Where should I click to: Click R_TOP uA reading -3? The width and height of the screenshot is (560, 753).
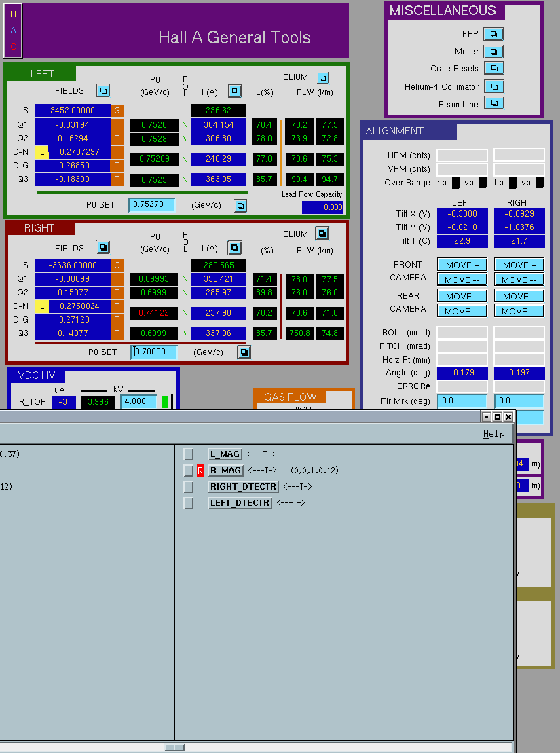pos(63,402)
